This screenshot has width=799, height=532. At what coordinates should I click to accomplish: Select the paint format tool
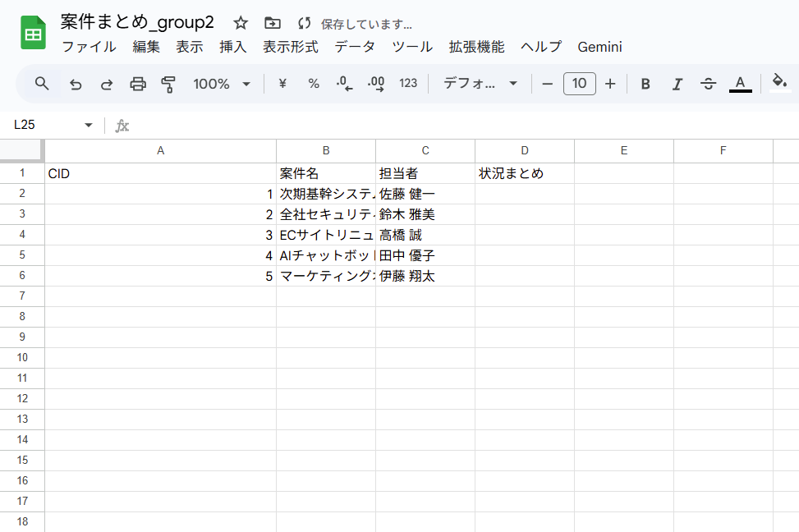[x=168, y=84]
